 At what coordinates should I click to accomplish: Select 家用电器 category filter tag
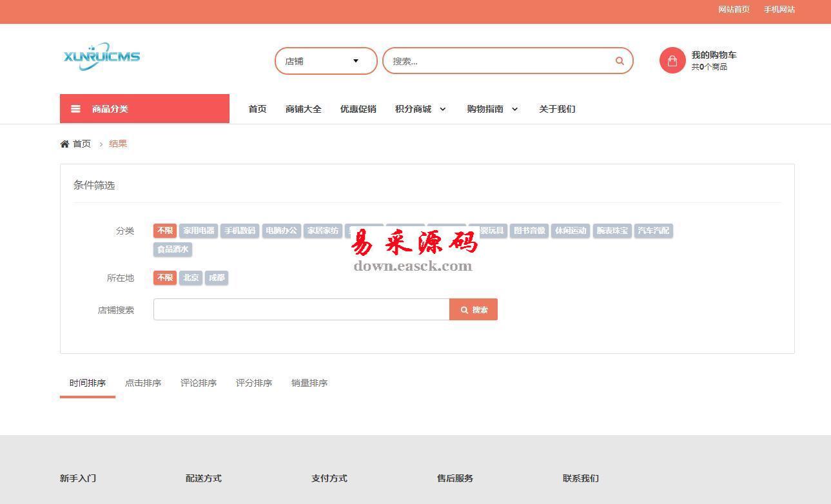coord(199,231)
